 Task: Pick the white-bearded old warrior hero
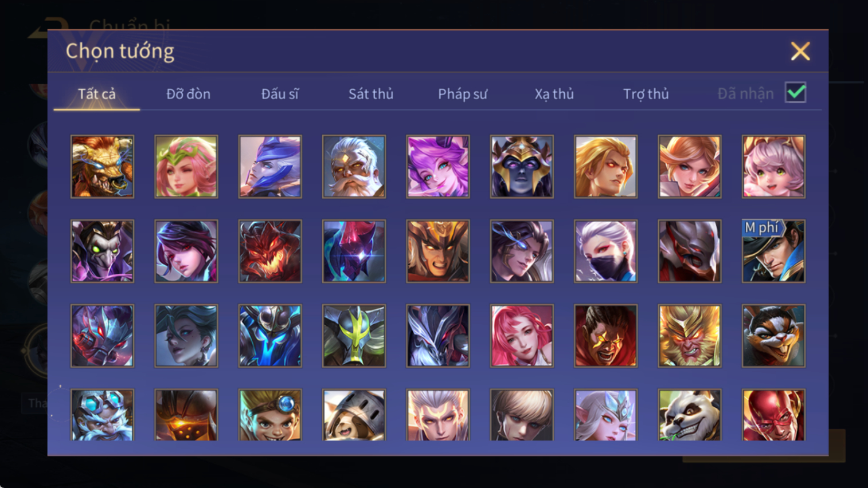[x=354, y=167]
